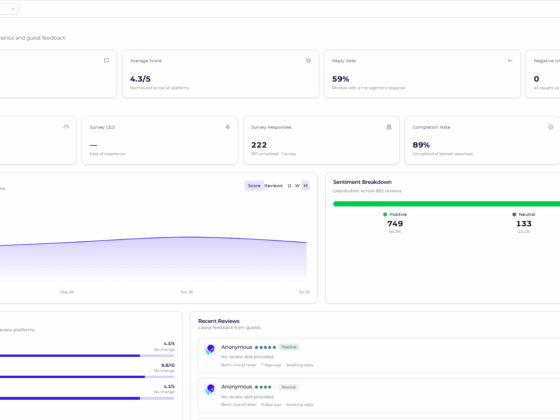The image size is (560, 420).
Task: Click the sparkle icon on Survey CES card
Action: tap(228, 127)
